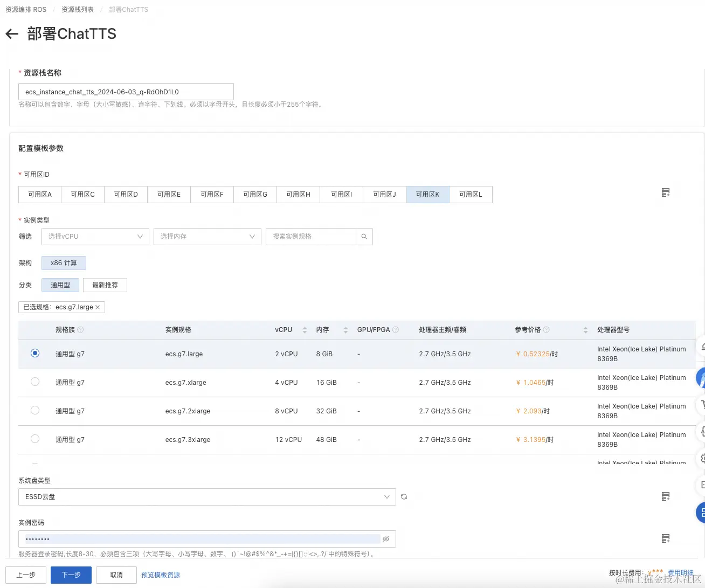
Task: Click the 搜索实例规格 search field
Action: (311, 237)
